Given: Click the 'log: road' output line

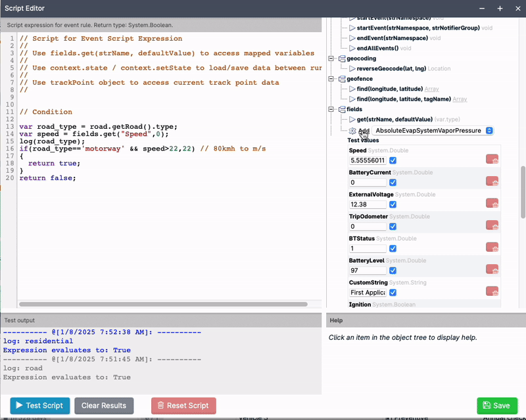Looking at the screenshot, I should point(23,368).
